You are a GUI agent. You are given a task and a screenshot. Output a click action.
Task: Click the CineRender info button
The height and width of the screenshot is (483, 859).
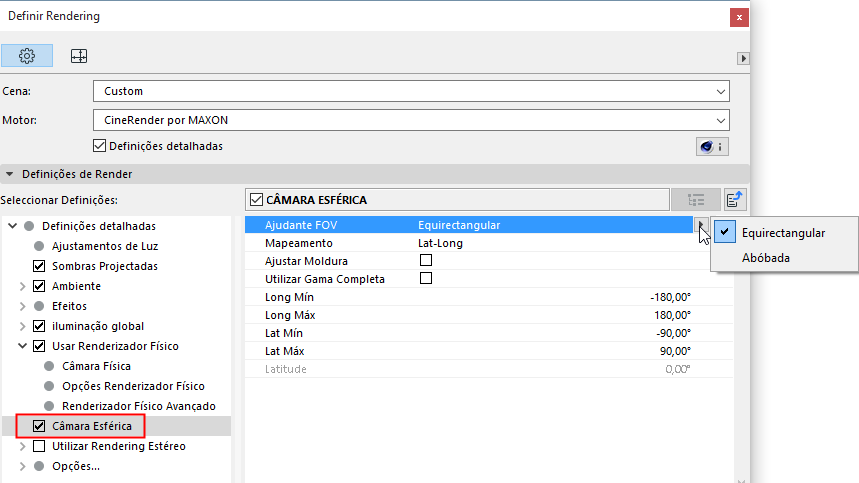pos(712,147)
